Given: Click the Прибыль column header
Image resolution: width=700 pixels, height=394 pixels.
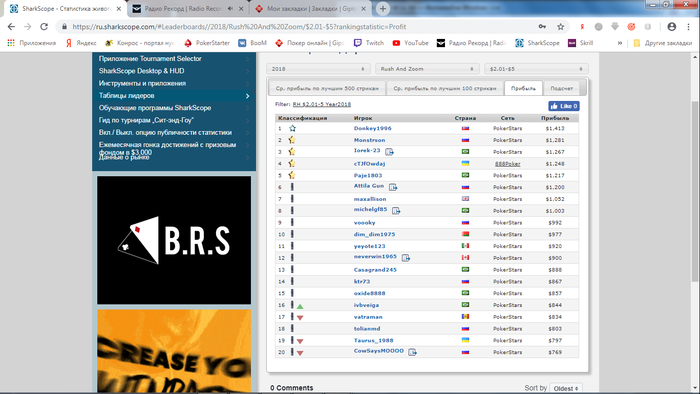Looking at the screenshot, I should [x=555, y=118].
